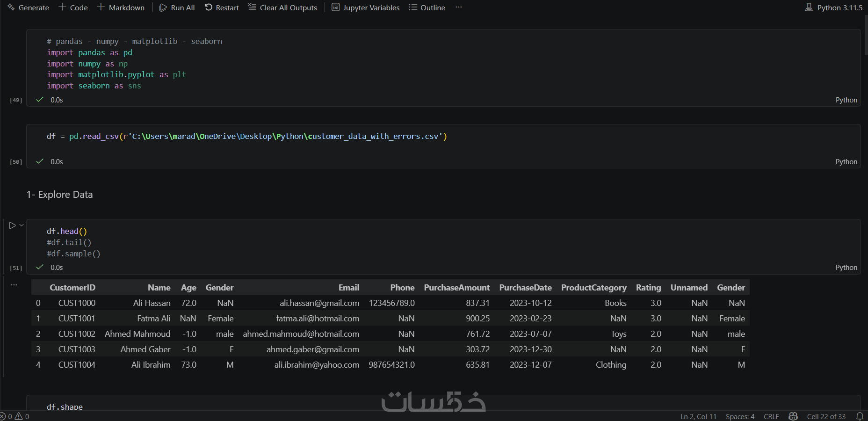Restart the notebook kernel
The height and width of the screenshot is (421, 868).
[x=222, y=7]
